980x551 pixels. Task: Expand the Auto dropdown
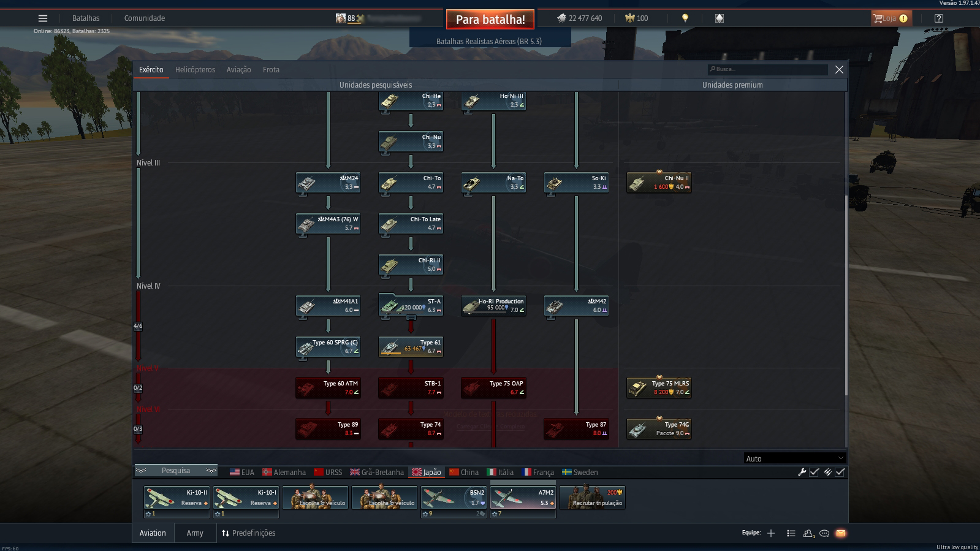[x=795, y=458]
